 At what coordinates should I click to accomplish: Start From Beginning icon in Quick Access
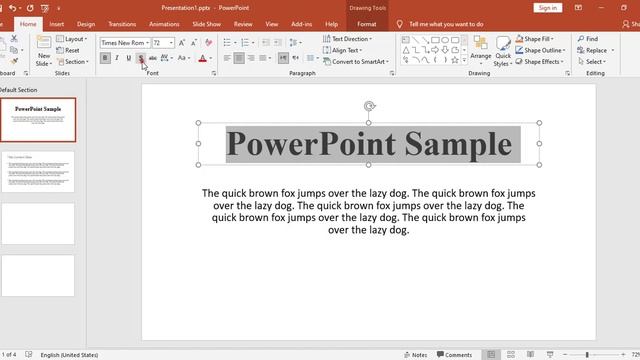(x=44, y=8)
